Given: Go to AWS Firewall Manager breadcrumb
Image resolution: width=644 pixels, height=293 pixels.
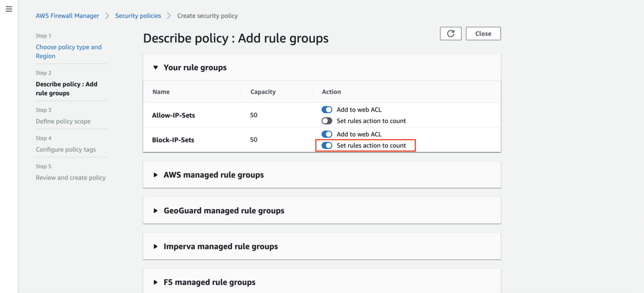Looking at the screenshot, I should pos(68,16).
